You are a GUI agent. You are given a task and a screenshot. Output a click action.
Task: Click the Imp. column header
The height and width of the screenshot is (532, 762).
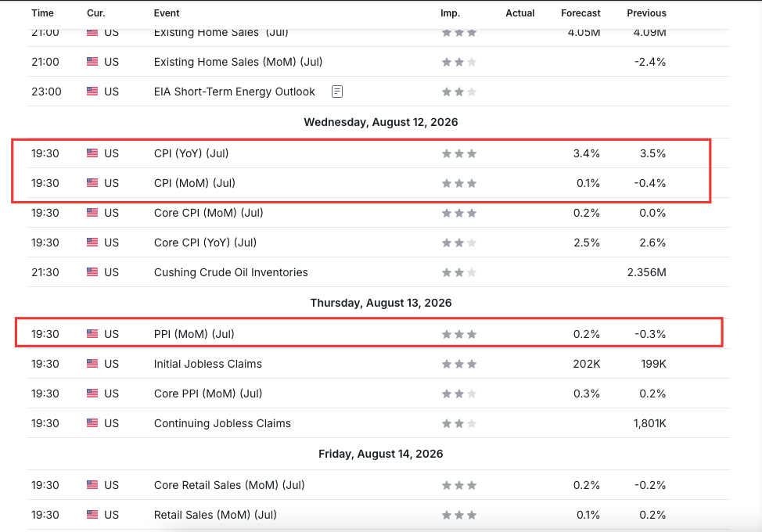450,13
